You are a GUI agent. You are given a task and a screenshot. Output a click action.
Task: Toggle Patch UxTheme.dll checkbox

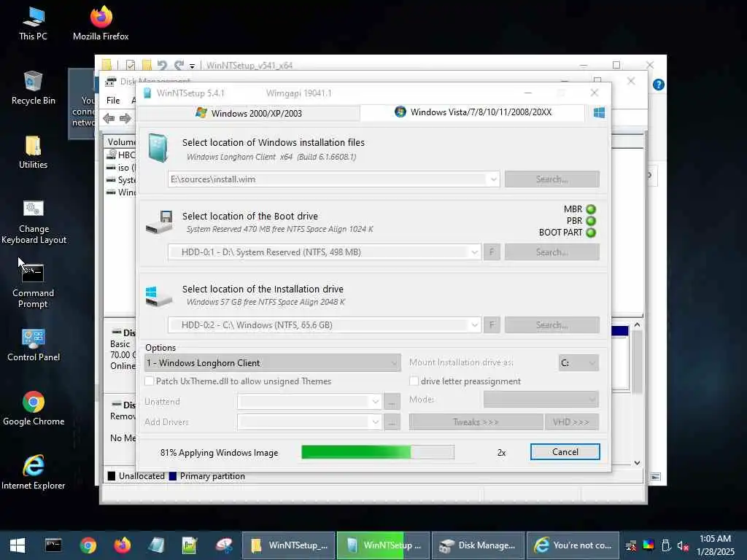pyautogui.click(x=149, y=381)
